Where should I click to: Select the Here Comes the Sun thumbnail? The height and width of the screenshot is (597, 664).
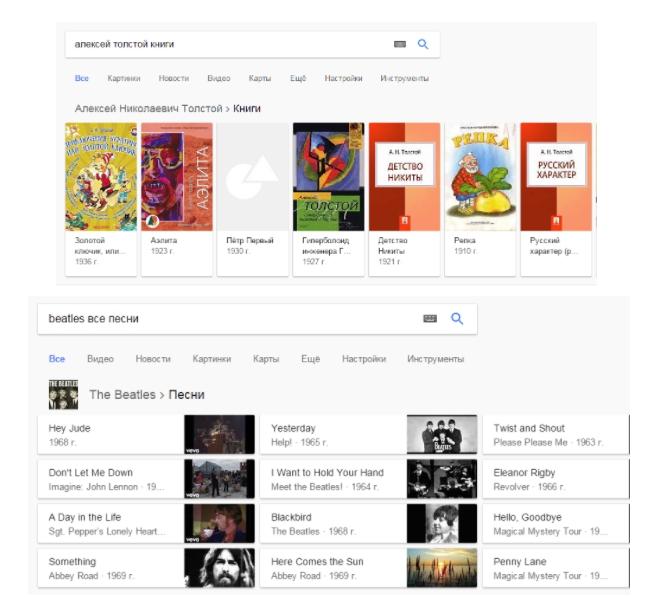[441, 568]
